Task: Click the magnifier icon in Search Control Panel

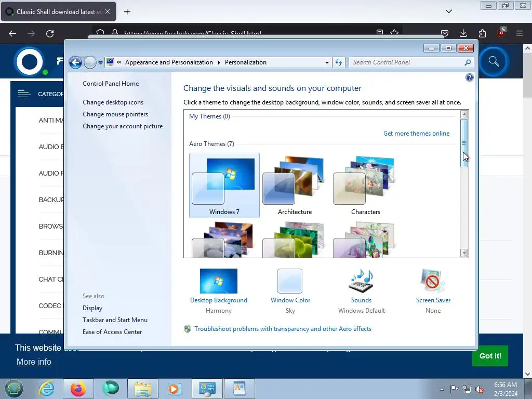Action: pos(468,62)
